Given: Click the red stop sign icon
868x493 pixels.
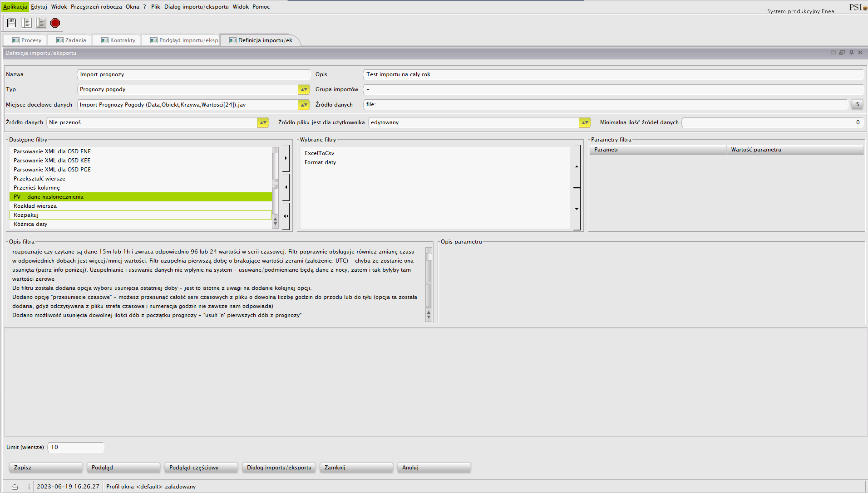Looking at the screenshot, I should tap(55, 23).
